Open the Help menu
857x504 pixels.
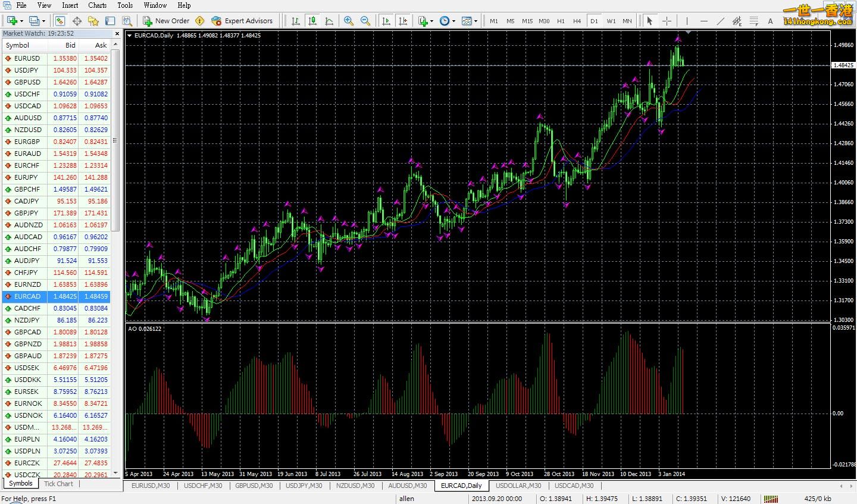(x=184, y=5)
